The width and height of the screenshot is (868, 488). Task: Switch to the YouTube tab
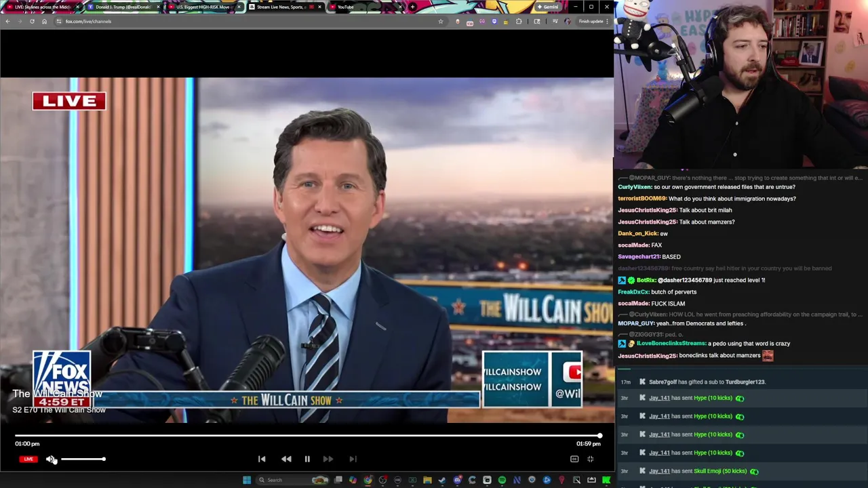pos(366,7)
